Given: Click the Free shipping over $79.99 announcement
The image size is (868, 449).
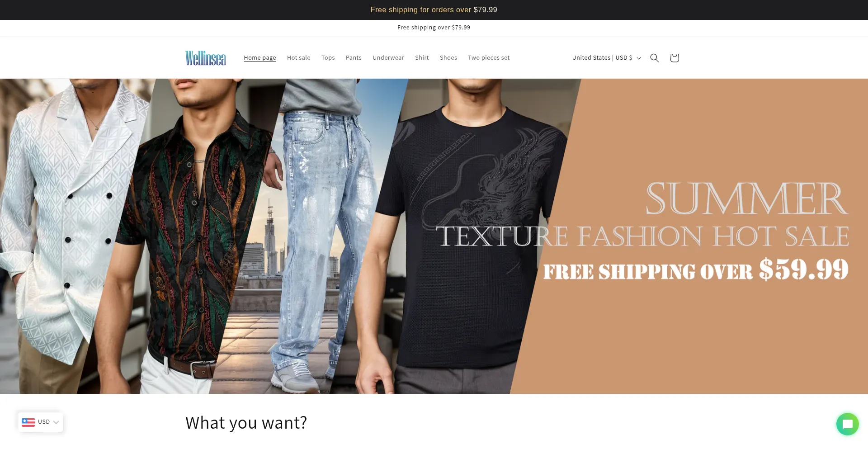Looking at the screenshot, I should [x=434, y=28].
